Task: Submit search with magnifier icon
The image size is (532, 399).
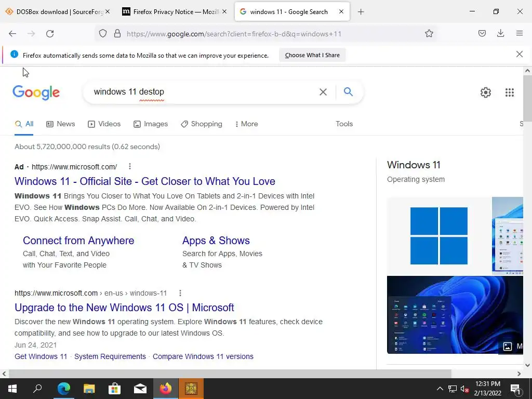Action: tap(348, 91)
